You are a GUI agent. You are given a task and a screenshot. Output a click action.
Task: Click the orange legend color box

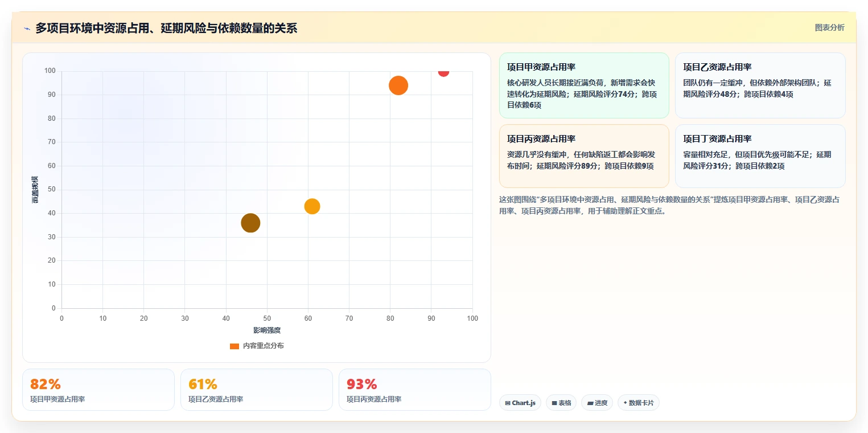(235, 346)
